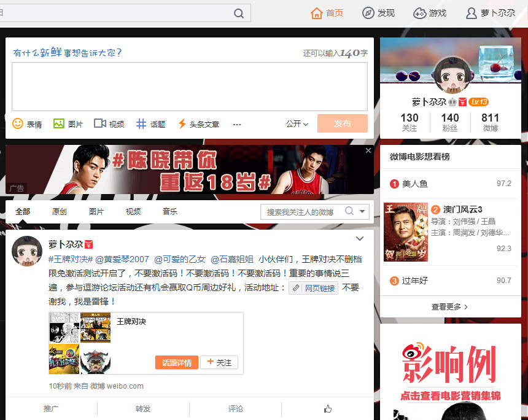Open mention @石嘉姐姐
This screenshot has height=420, width=528.
pos(232,259)
